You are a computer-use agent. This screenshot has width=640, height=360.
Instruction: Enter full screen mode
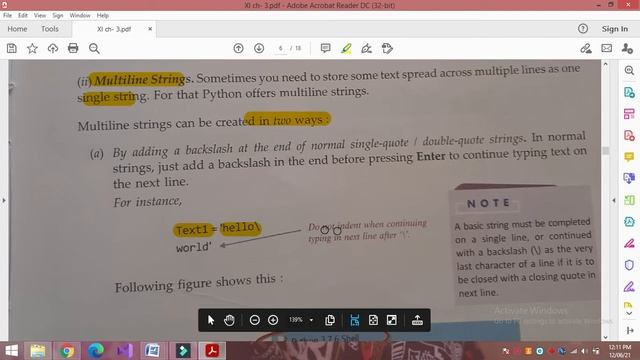click(x=392, y=320)
